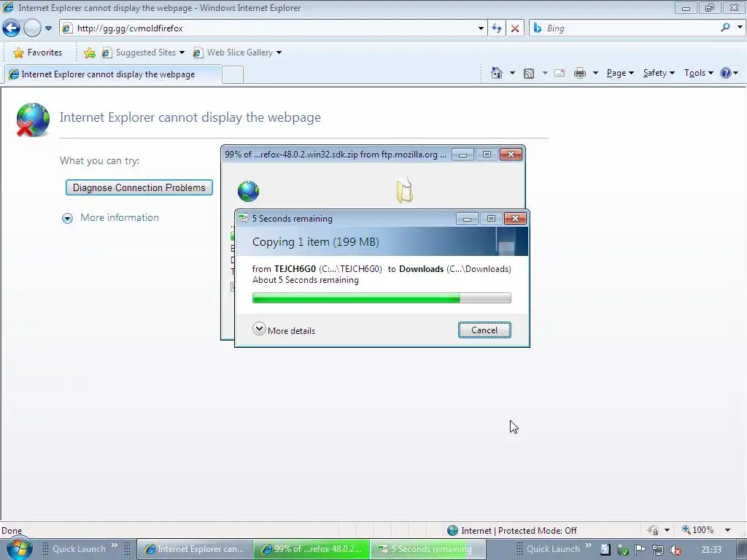Viewport: 747px width, 560px height.
Task: Click the RSS Feeds icon
Action: tap(529, 73)
